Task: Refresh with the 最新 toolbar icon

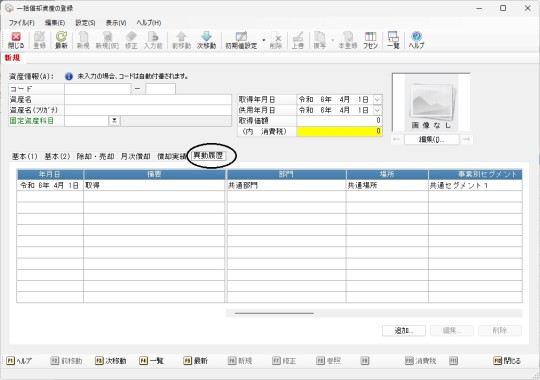Action: point(61,40)
